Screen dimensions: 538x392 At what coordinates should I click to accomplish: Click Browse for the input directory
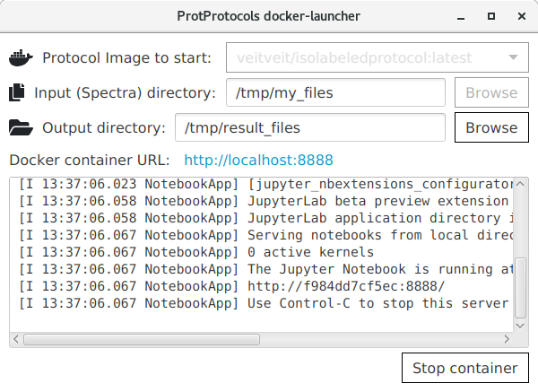coord(491,92)
